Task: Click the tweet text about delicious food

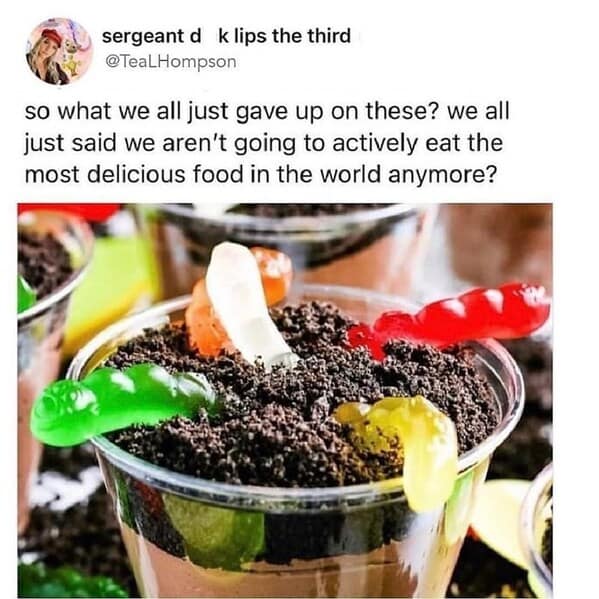Action: click(x=267, y=142)
